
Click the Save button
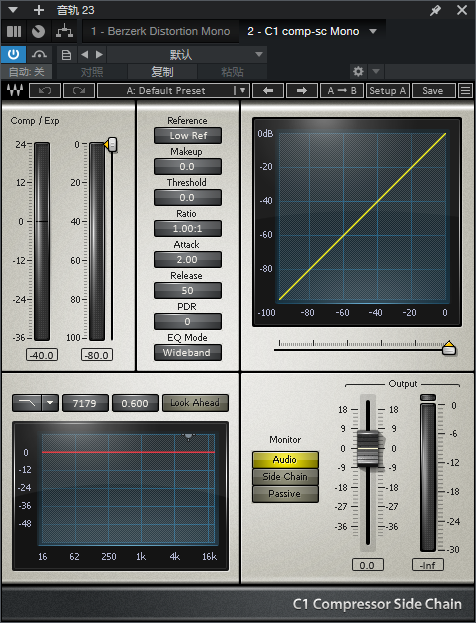click(433, 91)
